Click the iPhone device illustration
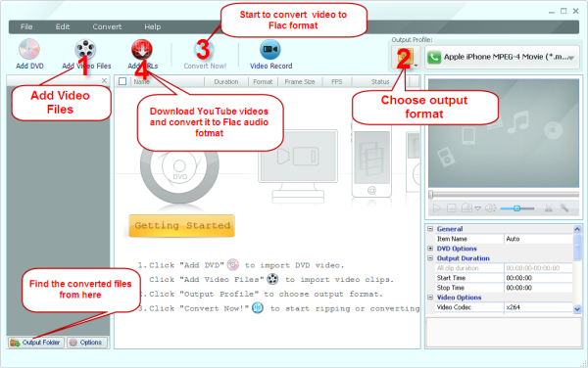Image resolution: width=588 pixels, height=368 pixels. [x=371, y=161]
